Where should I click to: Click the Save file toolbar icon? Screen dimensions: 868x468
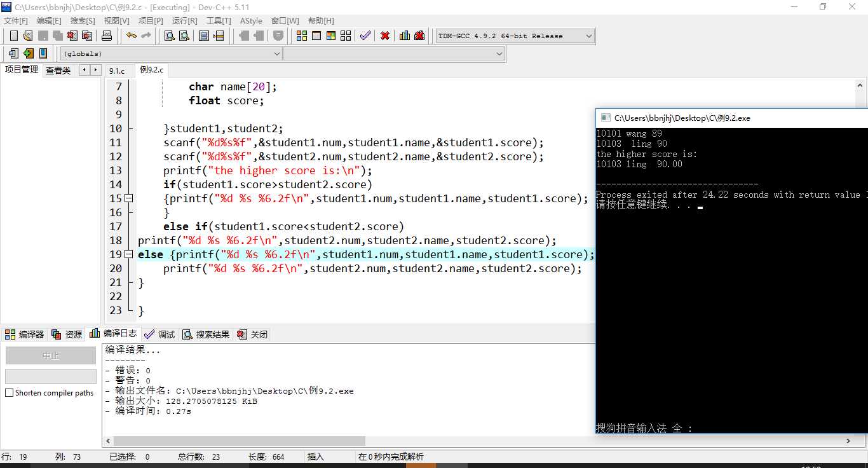pyautogui.click(x=43, y=36)
